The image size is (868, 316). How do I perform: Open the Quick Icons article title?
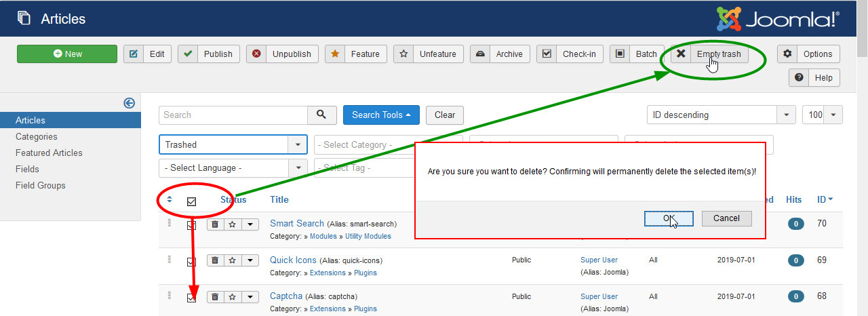(x=293, y=260)
